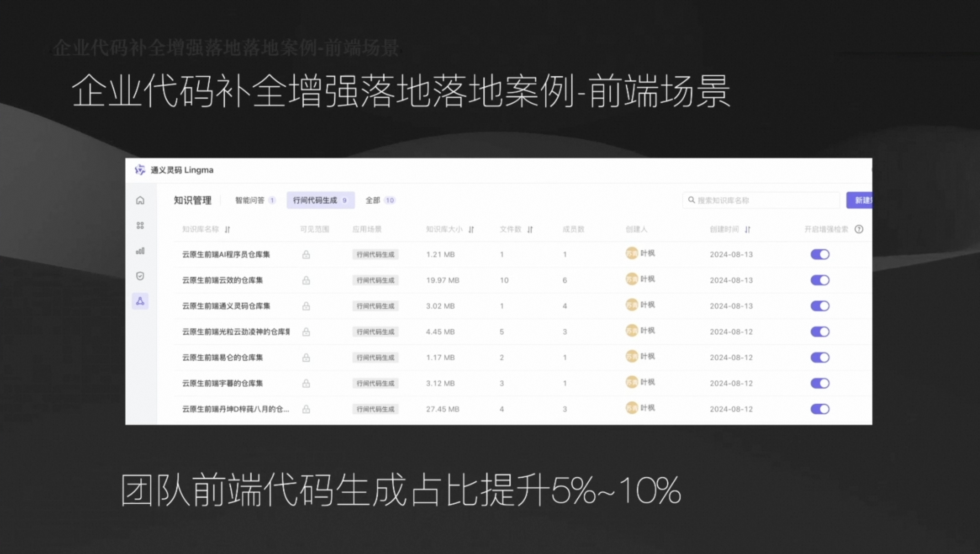The image size is (980, 554).
Task: Click the 可见范围 column header
Action: tap(314, 229)
